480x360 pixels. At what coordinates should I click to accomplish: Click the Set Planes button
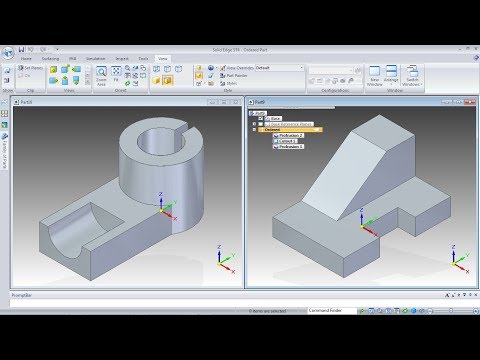(31, 68)
